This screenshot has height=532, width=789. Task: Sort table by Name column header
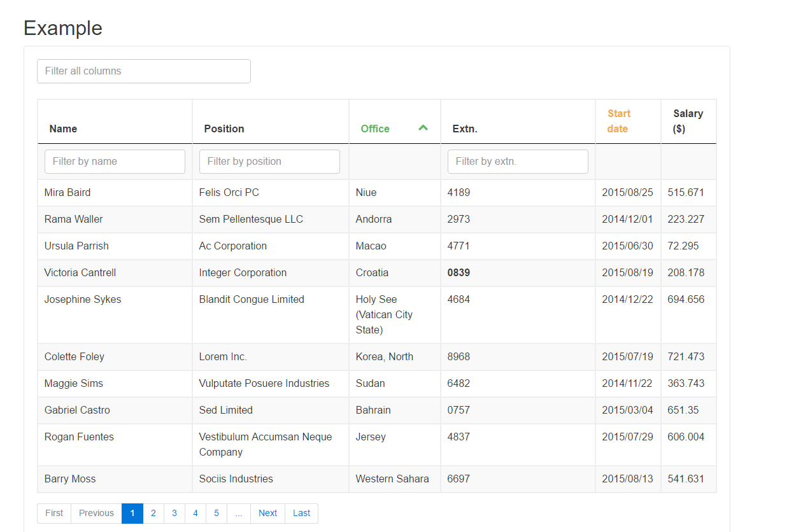coord(63,129)
